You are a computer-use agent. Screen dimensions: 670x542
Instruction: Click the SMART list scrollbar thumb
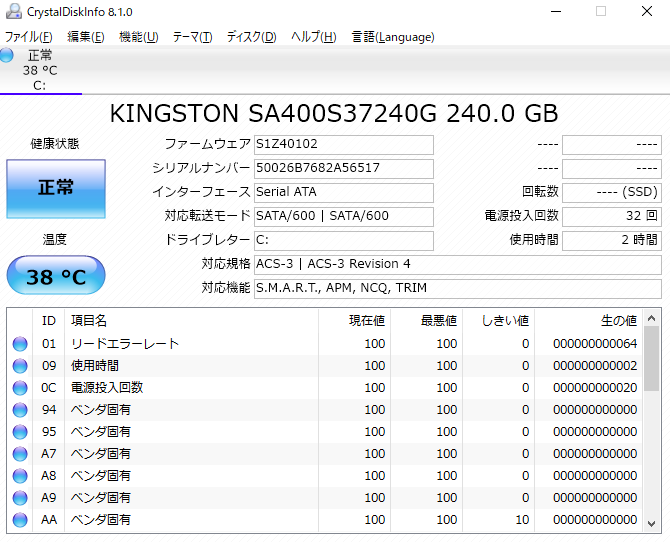[651, 359]
